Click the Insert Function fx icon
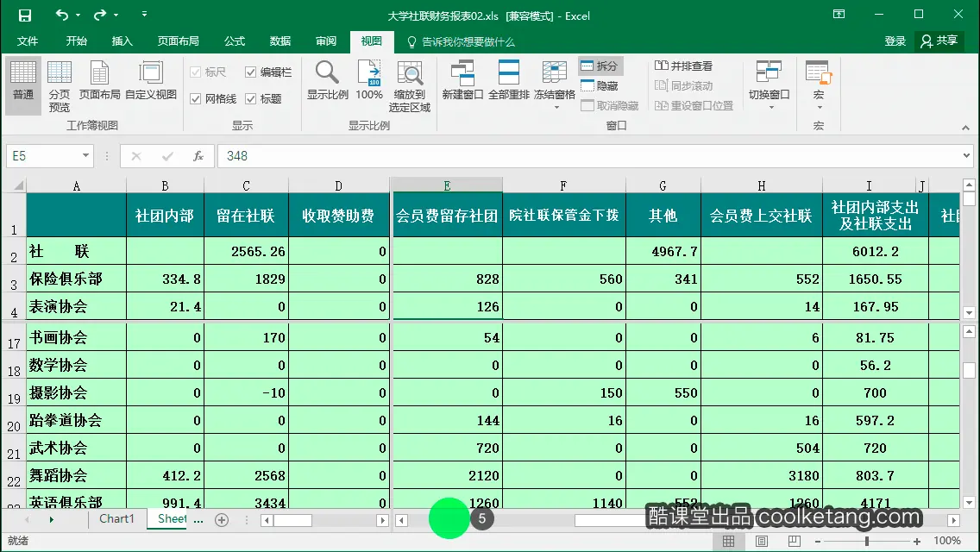Viewport: 980px width, 552px height. pos(198,155)
